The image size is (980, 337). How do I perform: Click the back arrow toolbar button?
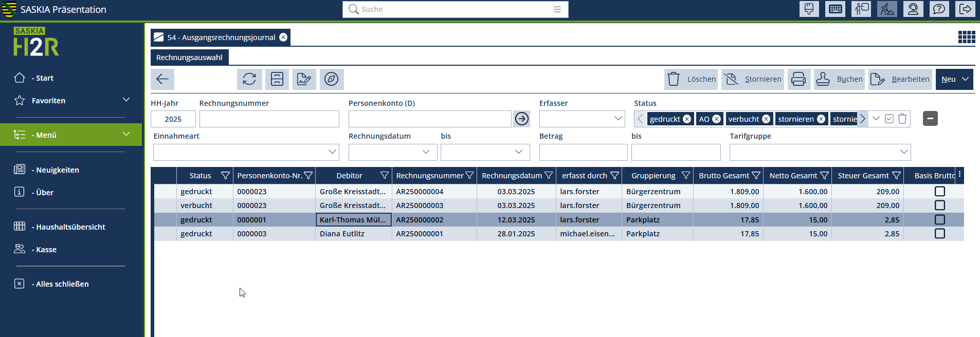[x=162, y=79]
